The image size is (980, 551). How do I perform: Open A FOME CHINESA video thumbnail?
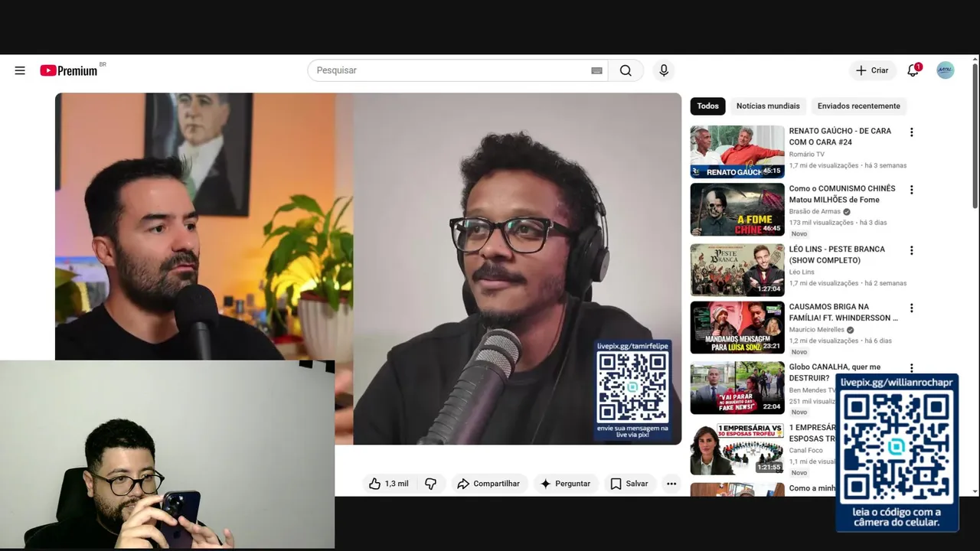[x=737, y=209]
